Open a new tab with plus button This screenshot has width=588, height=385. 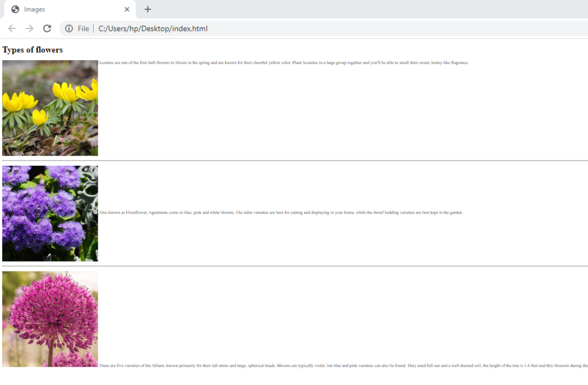point(148,9)
